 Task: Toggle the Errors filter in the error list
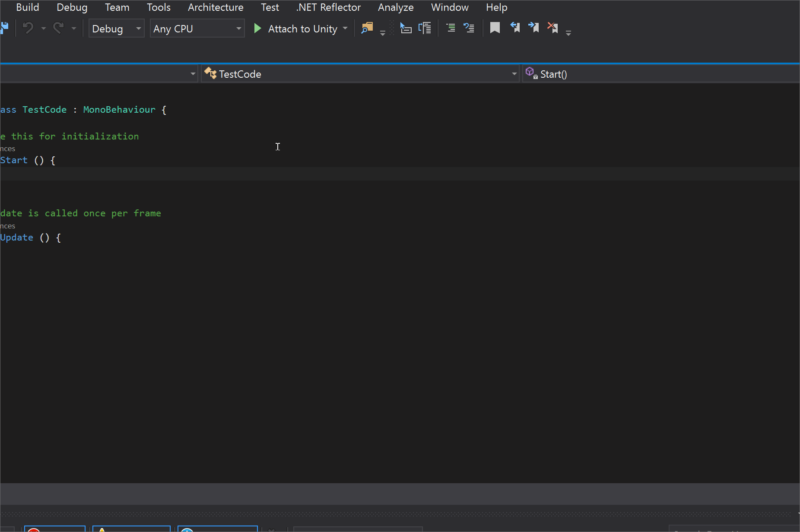[55, 529]
